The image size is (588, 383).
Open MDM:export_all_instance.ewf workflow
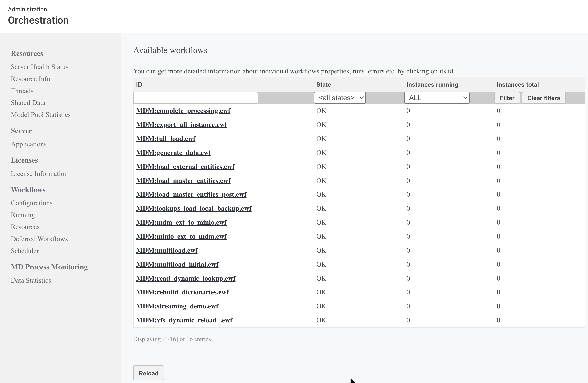click(182, 125)
